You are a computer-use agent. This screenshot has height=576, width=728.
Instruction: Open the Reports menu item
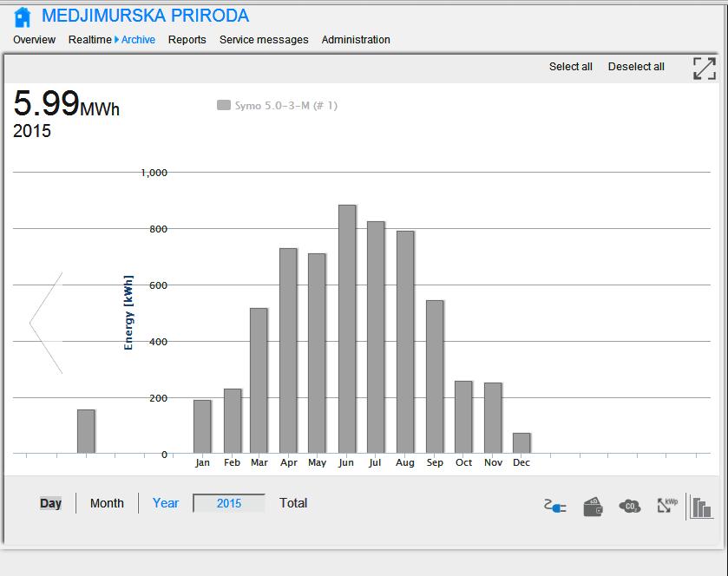coord(187,40)
